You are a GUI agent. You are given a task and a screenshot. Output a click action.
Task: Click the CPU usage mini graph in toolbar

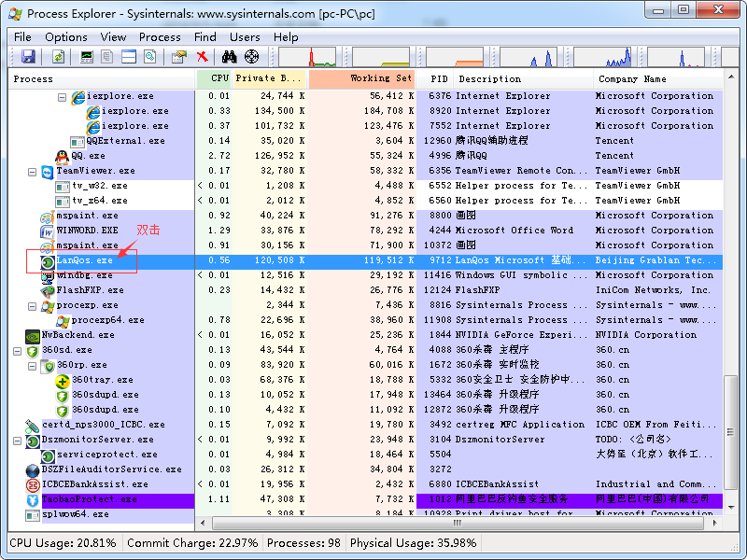(x=306, y=57)
